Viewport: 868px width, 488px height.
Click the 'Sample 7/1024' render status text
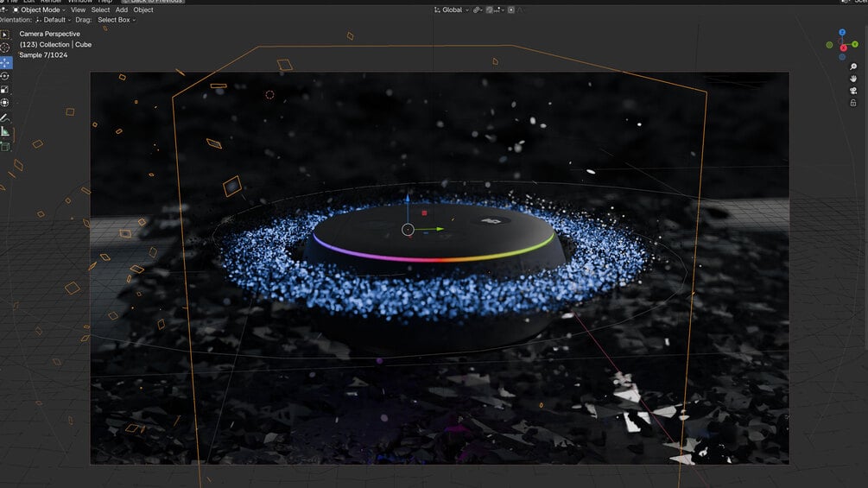click(43, 54)
